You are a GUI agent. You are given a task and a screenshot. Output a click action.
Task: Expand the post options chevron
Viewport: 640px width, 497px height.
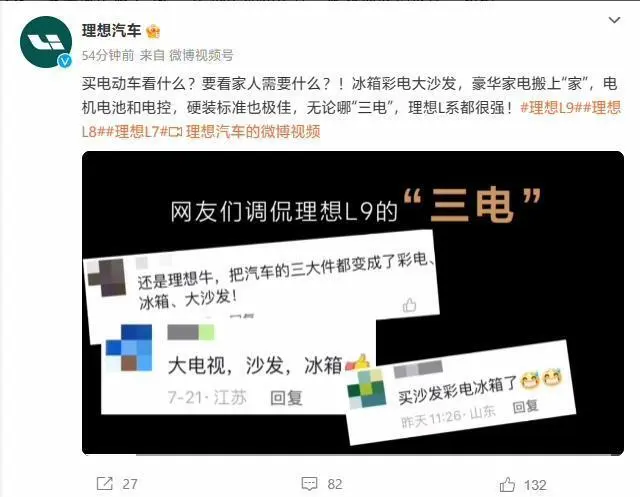pyautogui.click(x=614, y=20)
